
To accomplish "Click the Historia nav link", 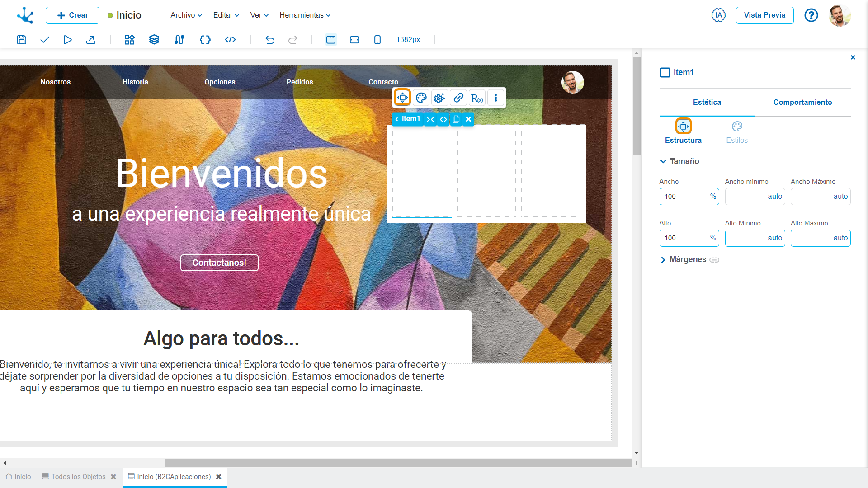I will (135, 82).
